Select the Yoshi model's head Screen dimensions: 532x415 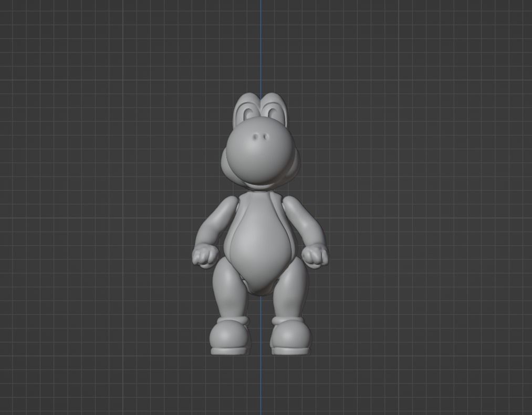tap(260, 142)
